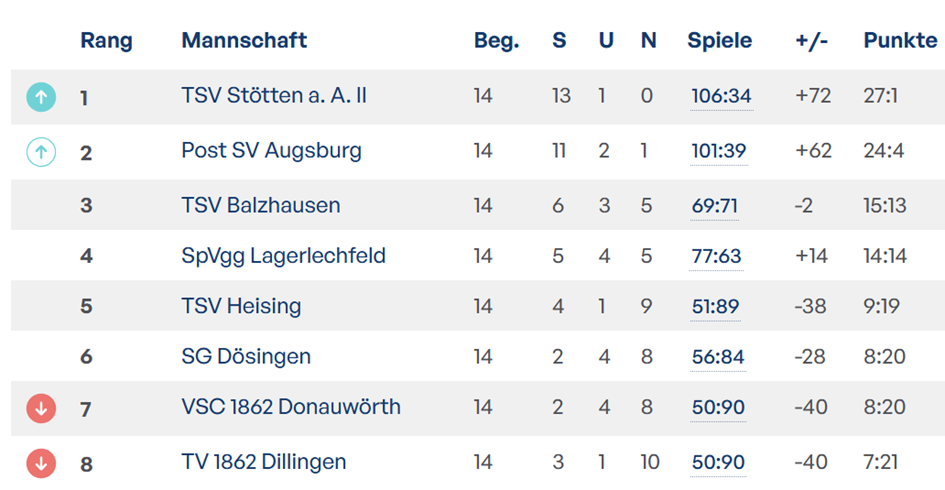Open SG Dösingen team page
945x490 pixels.
pos(246,356)
